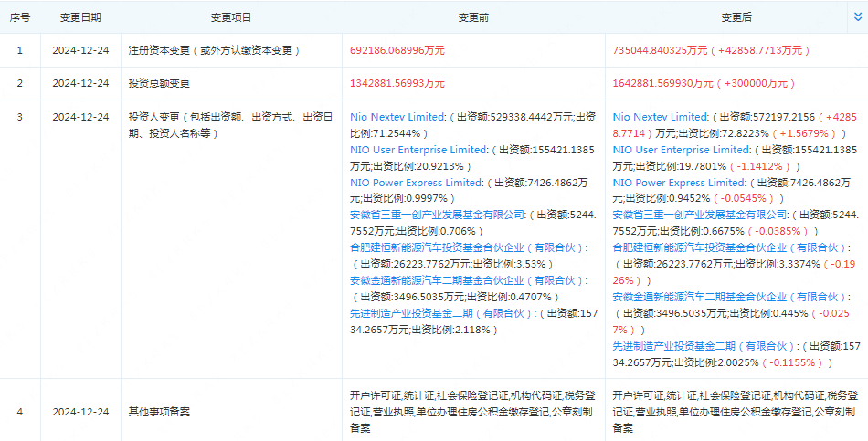Viewport: 868px width, 441px height.
Task: Select 投资人变更 row item text
Action: pos(229,125)
